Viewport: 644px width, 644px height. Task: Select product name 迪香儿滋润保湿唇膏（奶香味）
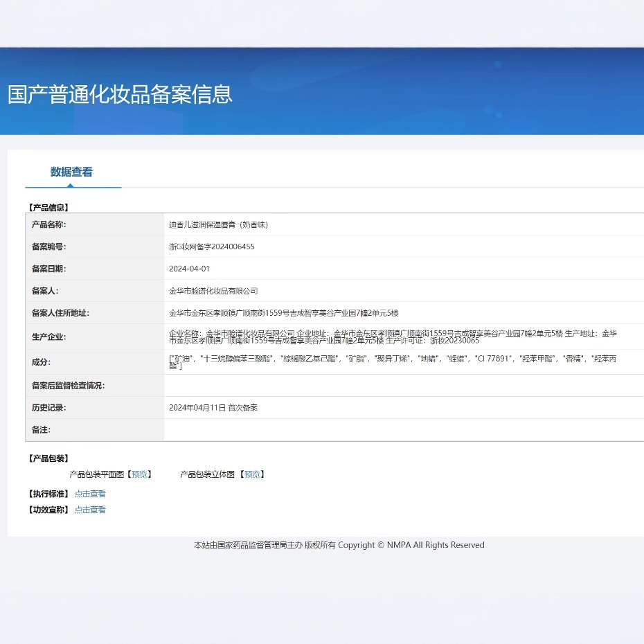click(219, 224)
